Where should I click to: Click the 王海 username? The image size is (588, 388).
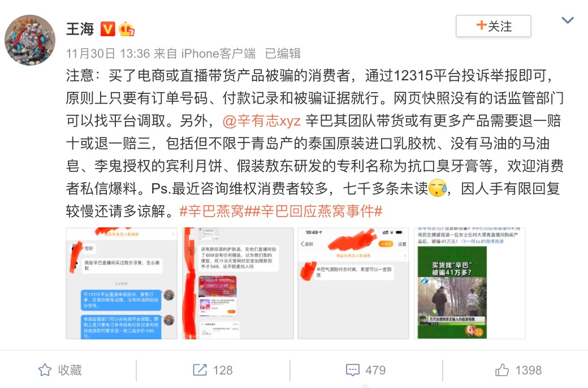tap(80, 29)
